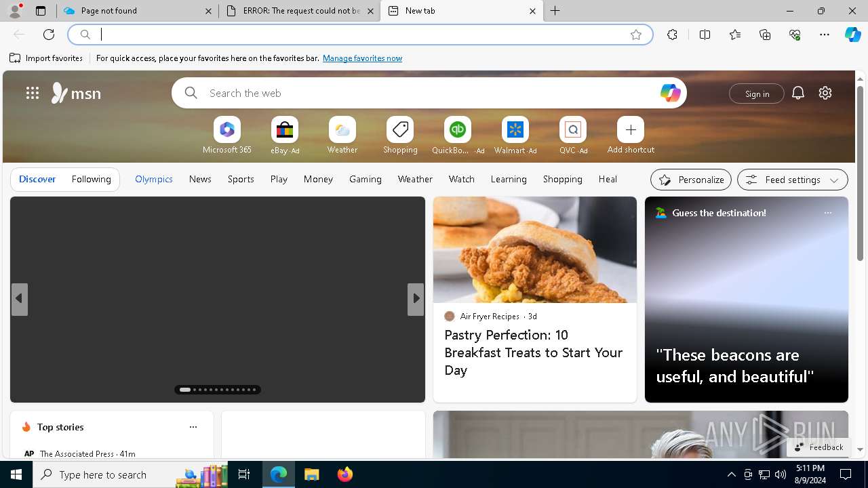Click the Sign in button
868x488 pixels.
click(757, 94)
